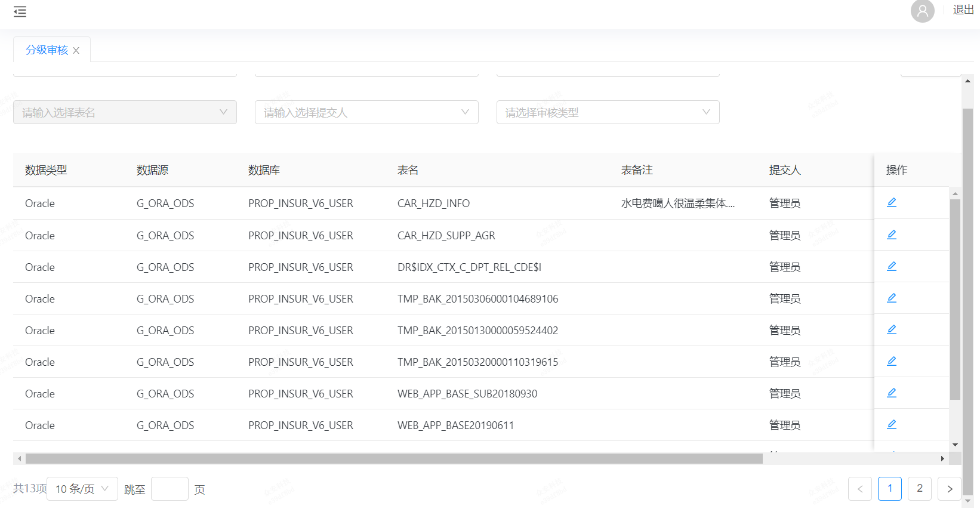The image size is (980, 515).
Task: Edit the TMP_BAK_20150306000104689106 row
Action: pos(892,298)
